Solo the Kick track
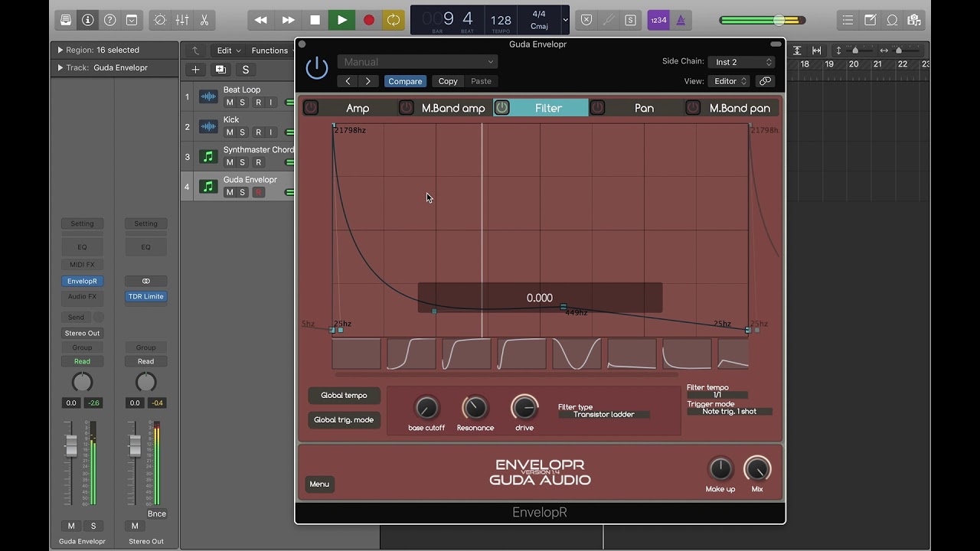Screen dimensions: 980x551 click(243, 132)
